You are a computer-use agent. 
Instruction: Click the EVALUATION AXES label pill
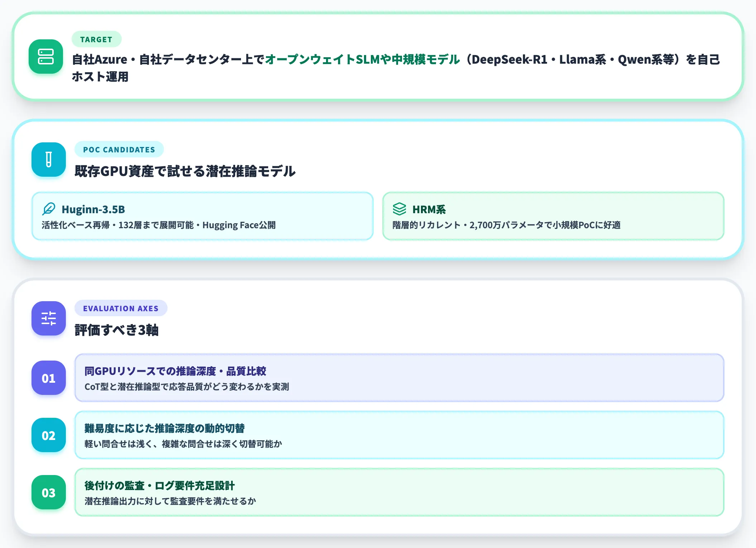(x=121, y=308)
